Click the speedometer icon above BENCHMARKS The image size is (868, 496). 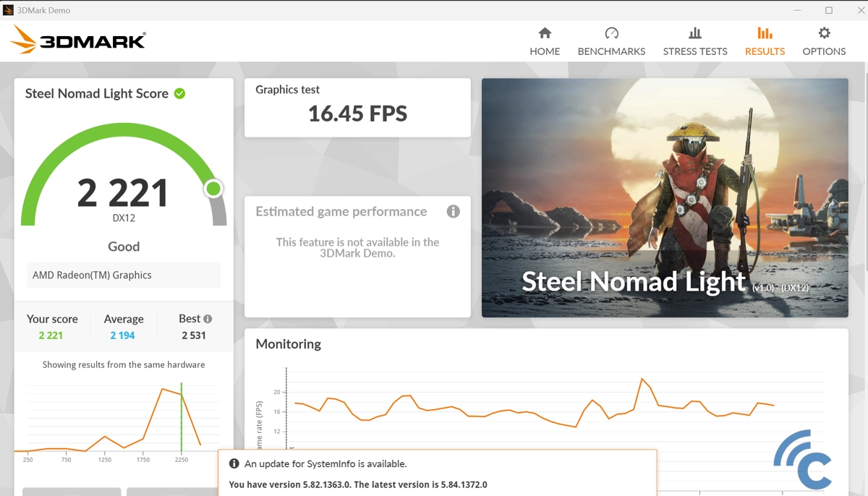coord(612,33)
